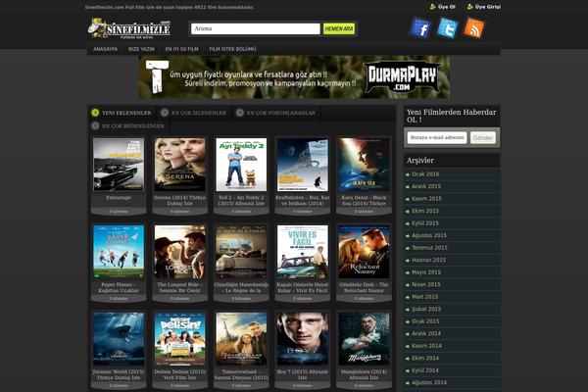Open the Twitter social icon

click(x=447, y=28)
